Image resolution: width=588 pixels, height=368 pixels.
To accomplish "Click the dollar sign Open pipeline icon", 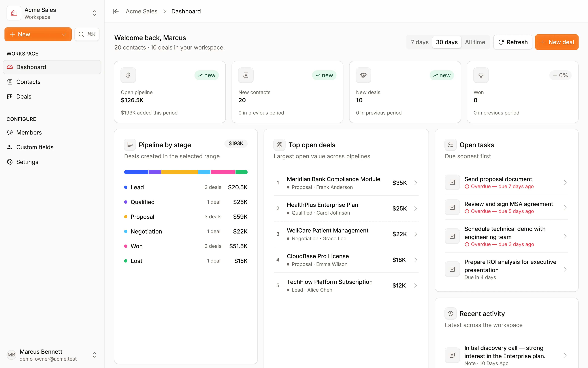I will (128, 75).
